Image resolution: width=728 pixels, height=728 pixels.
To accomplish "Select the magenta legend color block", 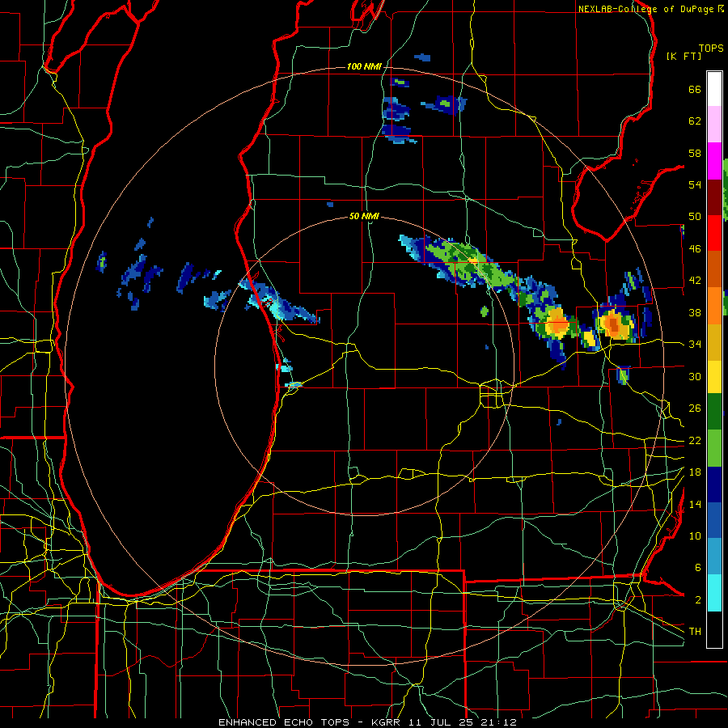I will 714,161.
